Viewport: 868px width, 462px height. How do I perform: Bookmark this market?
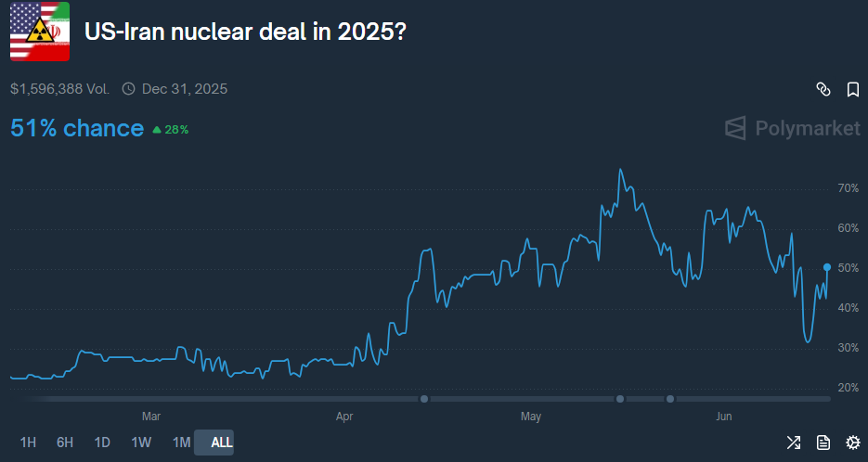point(852,89)
